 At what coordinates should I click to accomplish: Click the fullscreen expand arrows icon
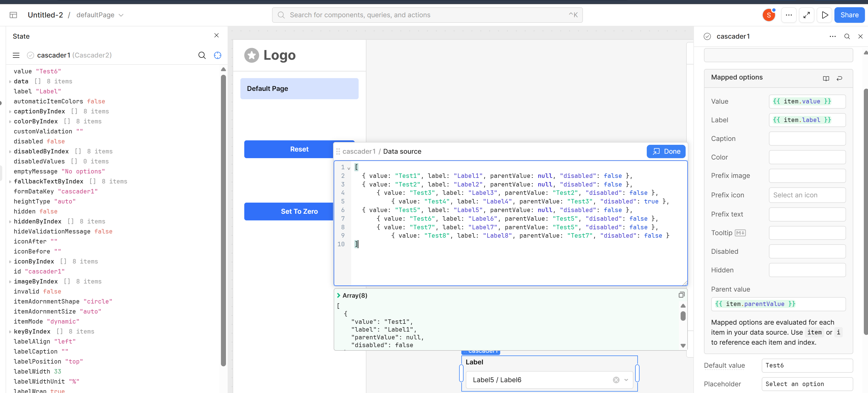point(806,15)
